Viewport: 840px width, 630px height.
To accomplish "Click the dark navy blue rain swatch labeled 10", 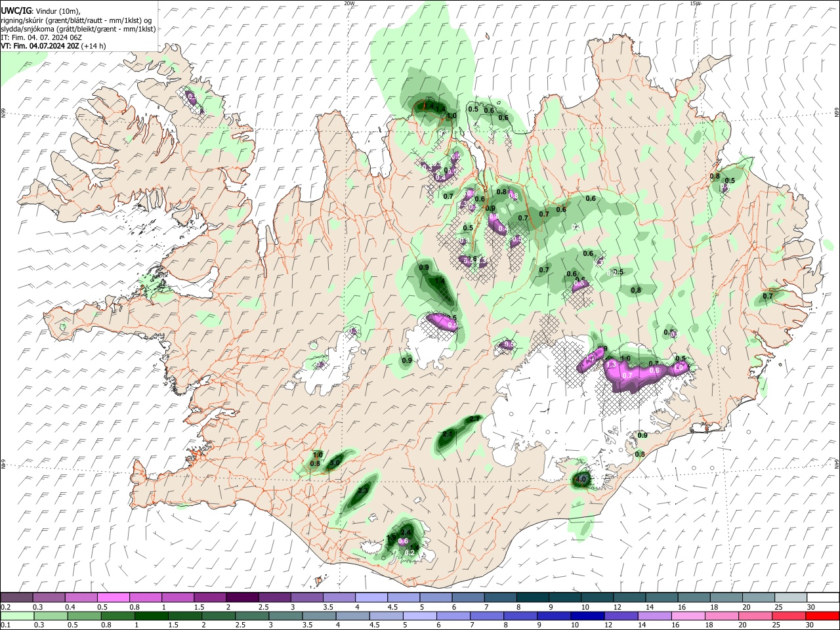I will 588,616.
